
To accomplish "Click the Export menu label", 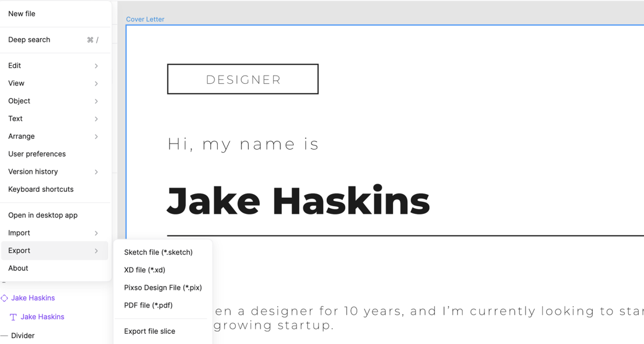I will [x=19, y=251].
